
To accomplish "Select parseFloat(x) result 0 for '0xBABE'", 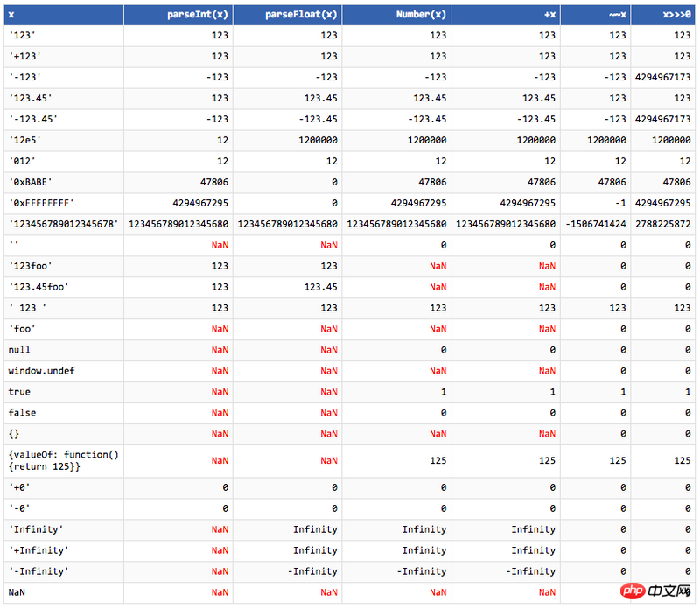I will tap(334, 182).
